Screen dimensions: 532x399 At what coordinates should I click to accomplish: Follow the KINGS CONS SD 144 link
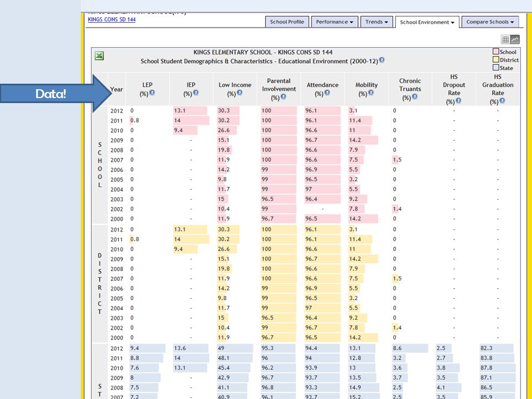111,19
